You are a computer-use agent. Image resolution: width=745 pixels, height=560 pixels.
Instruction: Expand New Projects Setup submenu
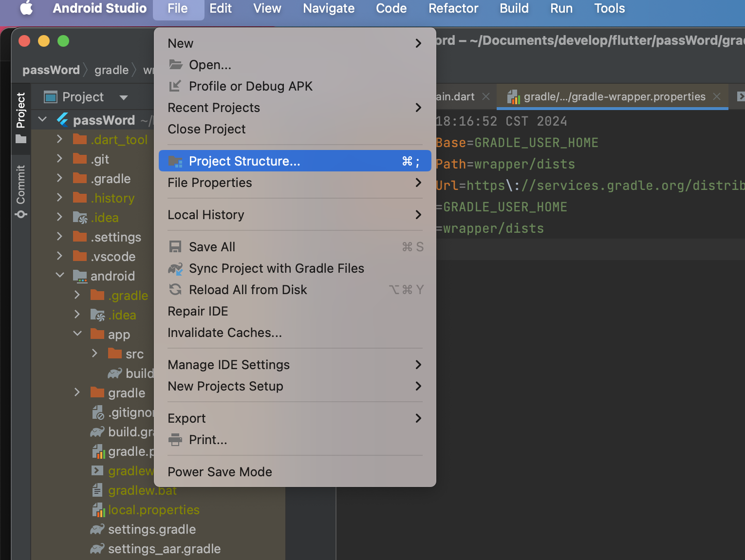(295, 386)
